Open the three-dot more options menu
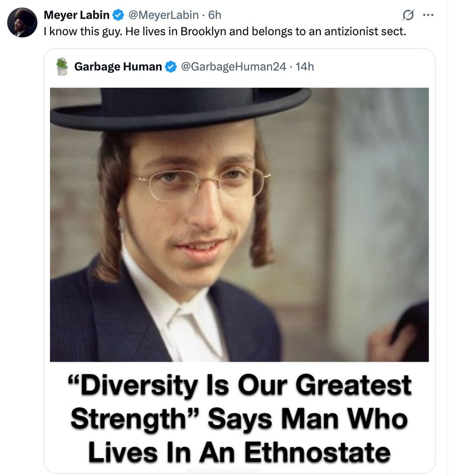Image resolution: width=452 pixels, height=476 pixels. pyautogui.click(x=428, y=15)
